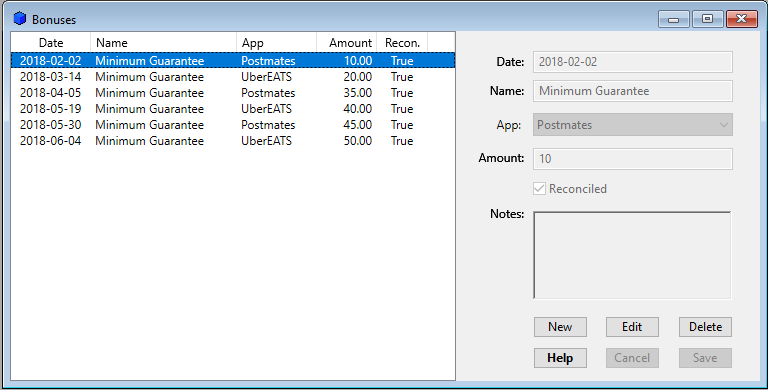
Task: Click the 40.00 amount cell
Action: point(358,109)
